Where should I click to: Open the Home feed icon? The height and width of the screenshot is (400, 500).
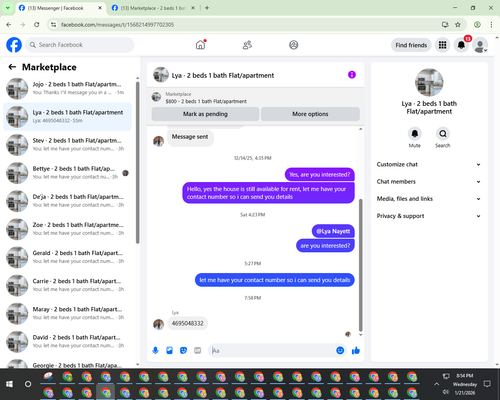pos(200,45)
